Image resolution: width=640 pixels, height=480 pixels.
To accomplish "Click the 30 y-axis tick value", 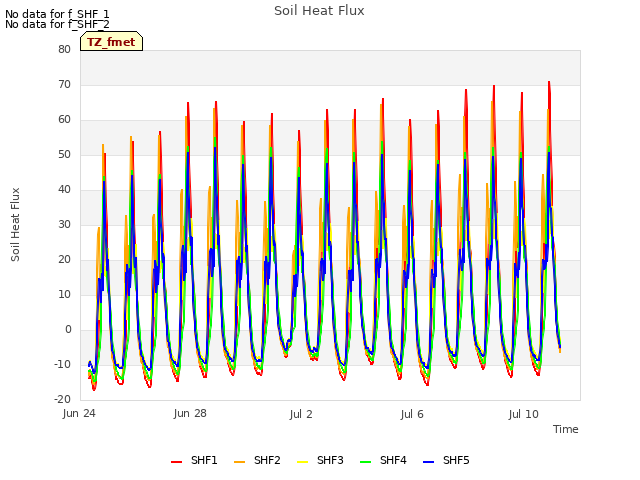I will (64, 224).
